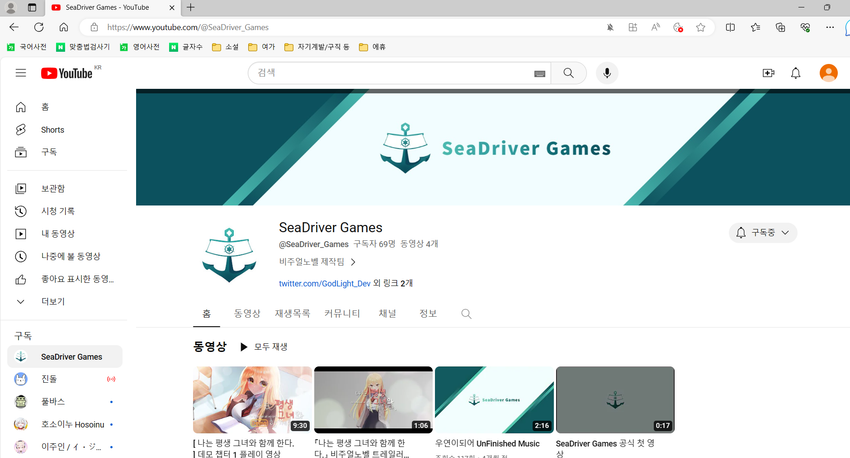Click the SeaDriver Games channel avatar
This screenshot has height=458, width=850.
229,255
